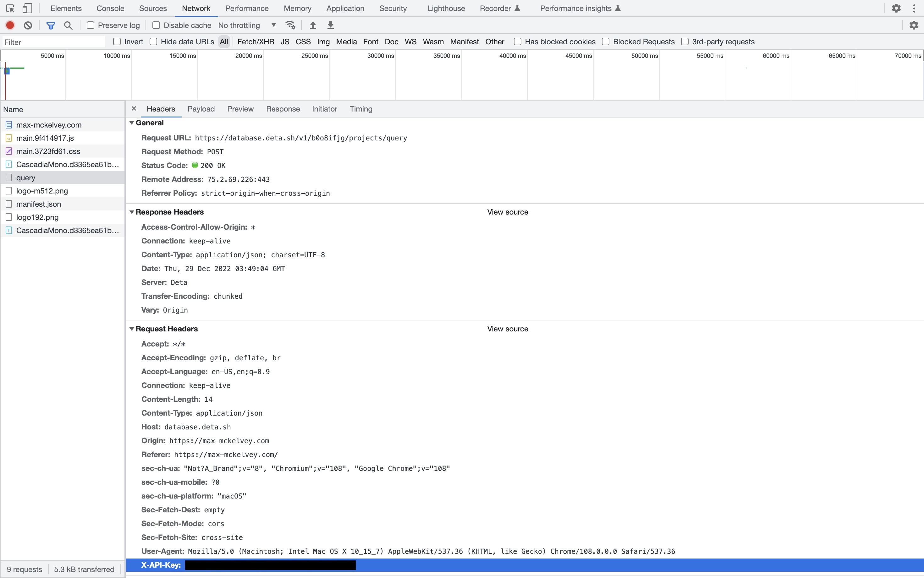The image size is (924, 578).
Task: Filter requests by CSS type
Action: pyautogui.click(x=303, y=42)
